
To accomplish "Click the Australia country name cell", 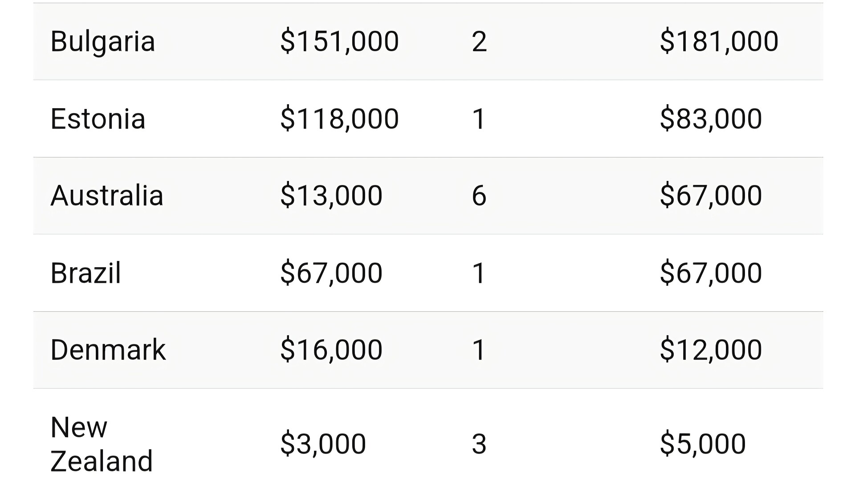I will click(107, 196).
